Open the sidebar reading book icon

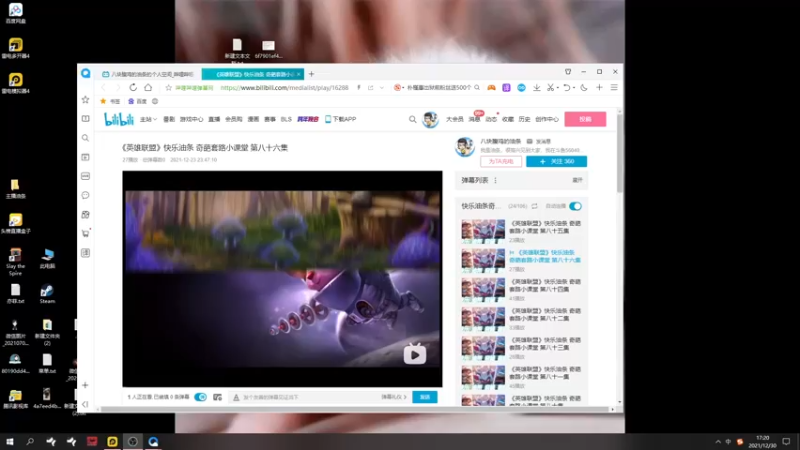pyautogui.click(x=85, y=118)
